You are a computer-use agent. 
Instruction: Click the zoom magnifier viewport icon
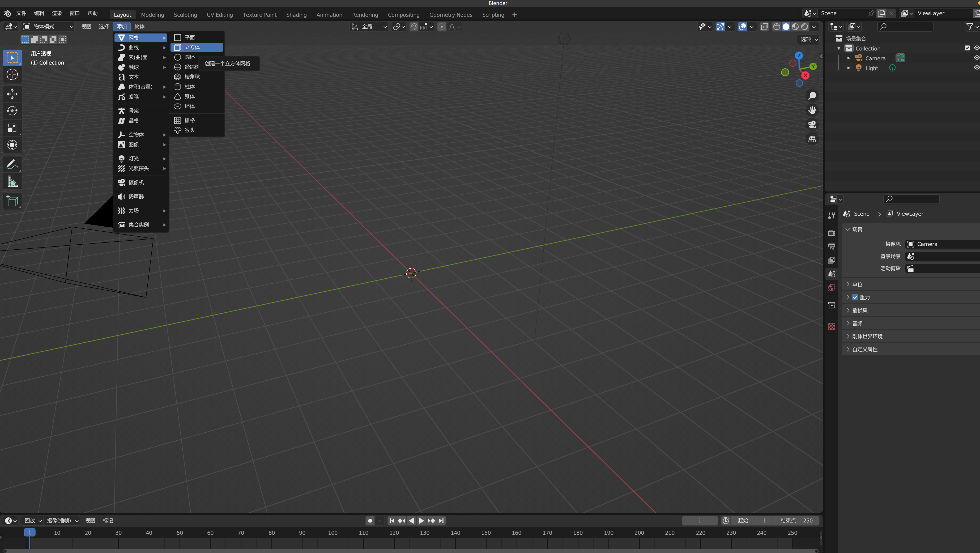point(812,96)
